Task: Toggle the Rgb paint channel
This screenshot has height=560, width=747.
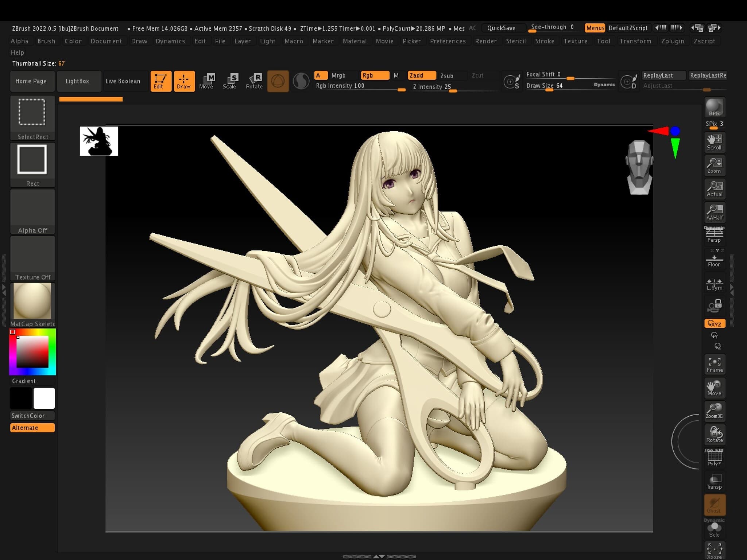Action: [374, 75]
